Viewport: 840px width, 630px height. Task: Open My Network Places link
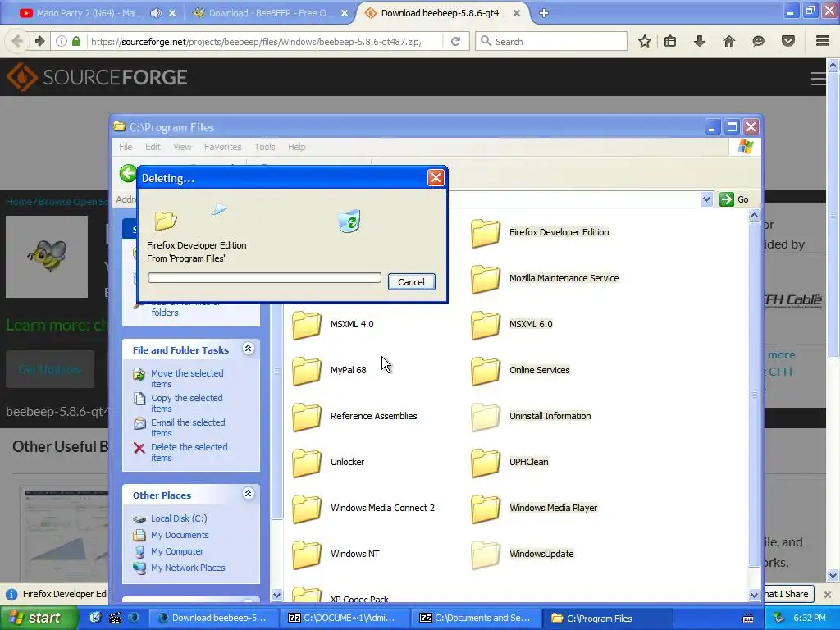click(x=188, y=568)
